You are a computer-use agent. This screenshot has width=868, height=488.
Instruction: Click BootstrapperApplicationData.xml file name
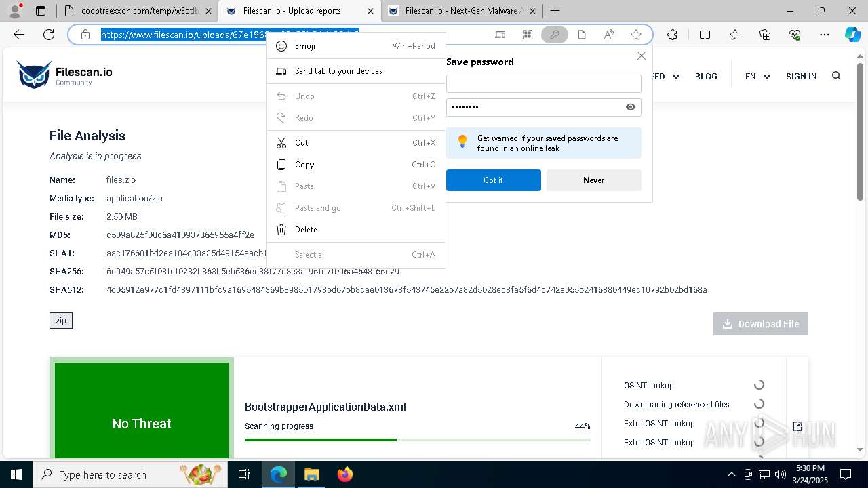[325, 407]
